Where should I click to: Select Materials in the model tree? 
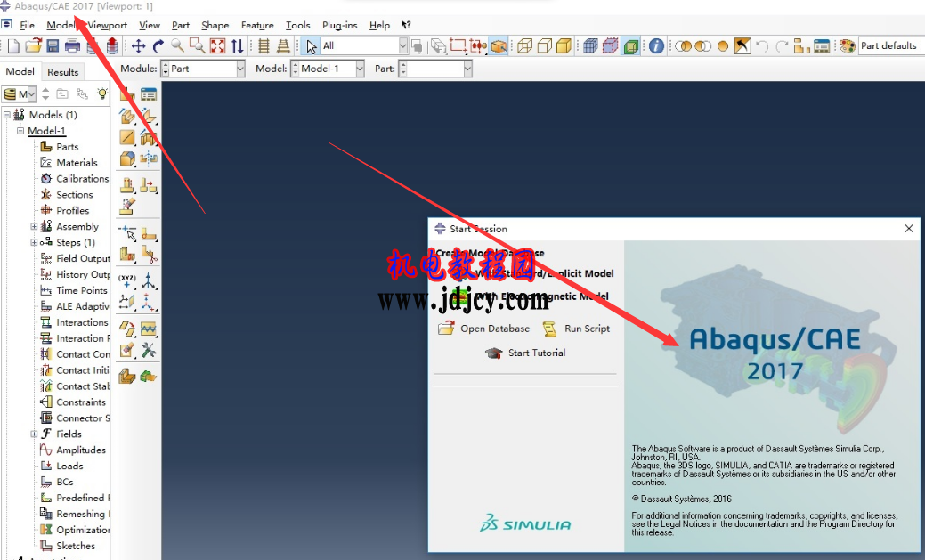coord(77,163)
